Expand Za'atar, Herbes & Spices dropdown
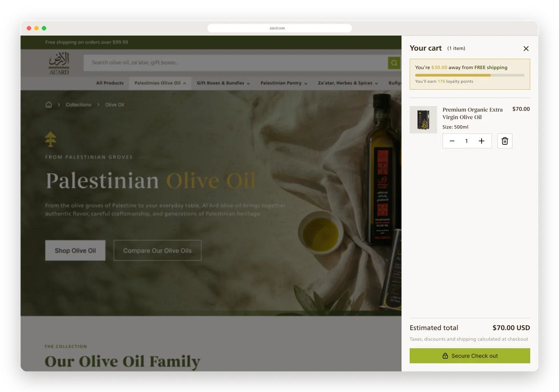Screen dimensions: 559x392 click(348, 83)
